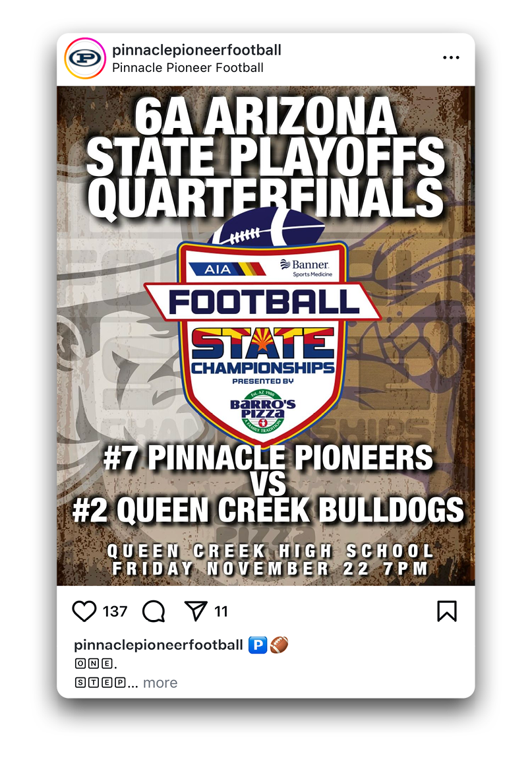Click the Quarterfinals headline text on the poster
Screen dimensions: 532x779
(266, 196)
